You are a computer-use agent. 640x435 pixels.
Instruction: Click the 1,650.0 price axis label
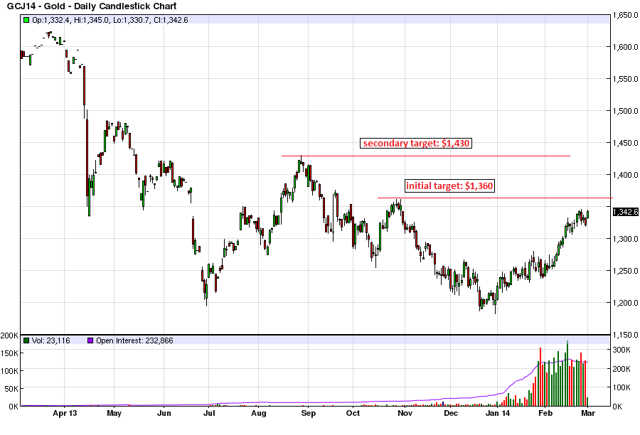click(x=625, y=15)
